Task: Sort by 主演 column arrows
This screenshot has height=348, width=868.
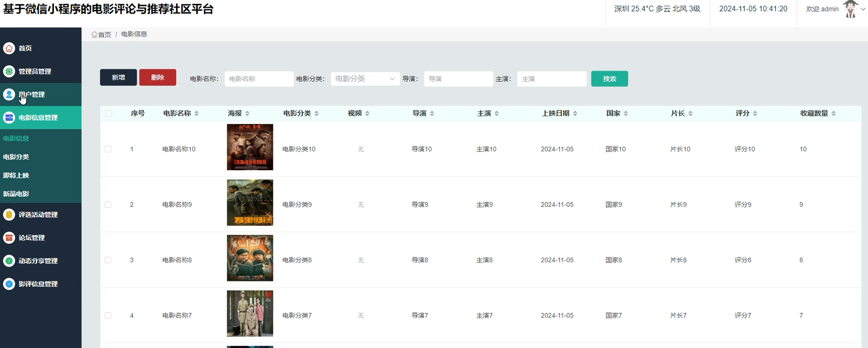Action: coord(497,113)
